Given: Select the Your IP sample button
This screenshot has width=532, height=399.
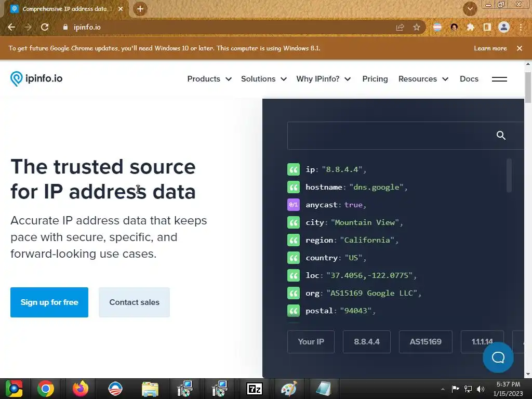Looking at the screenshot, I should pyautogui.click(x=311, y=342).
